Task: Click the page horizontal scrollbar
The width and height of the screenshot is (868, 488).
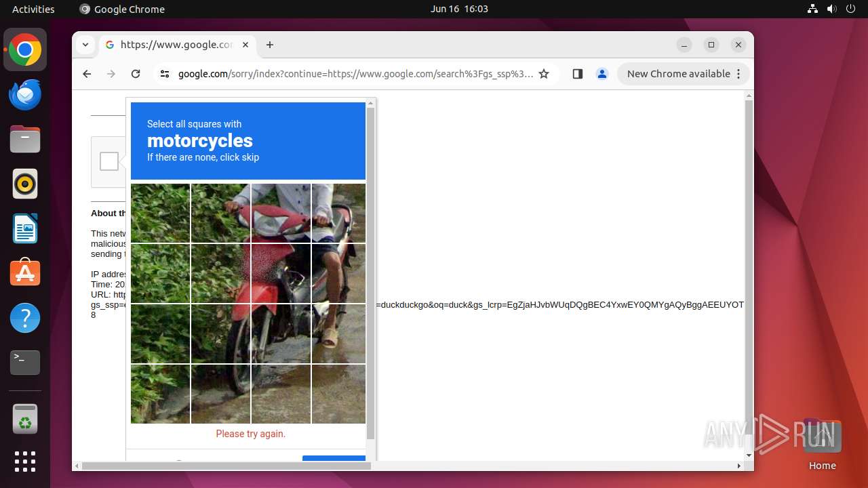Action: pyautogui.click(x=226, y=466)
